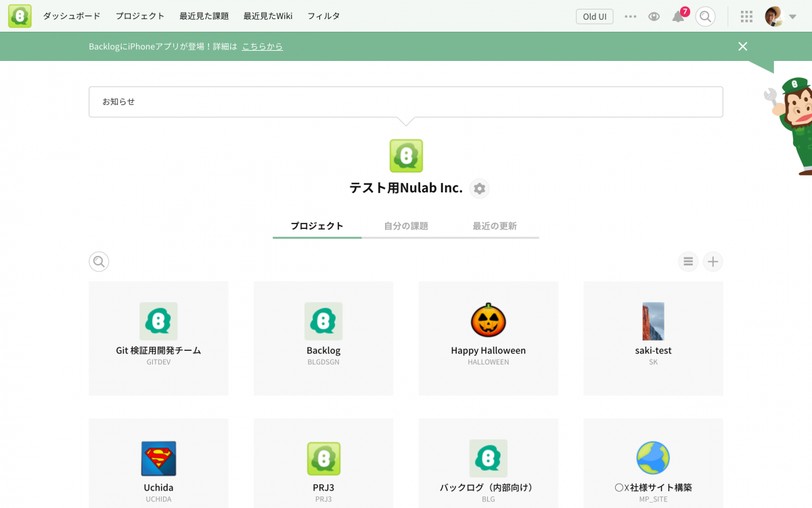Open the Happy Halloween pumpkin icon
The image size is (812, 508).
[489, 320]
